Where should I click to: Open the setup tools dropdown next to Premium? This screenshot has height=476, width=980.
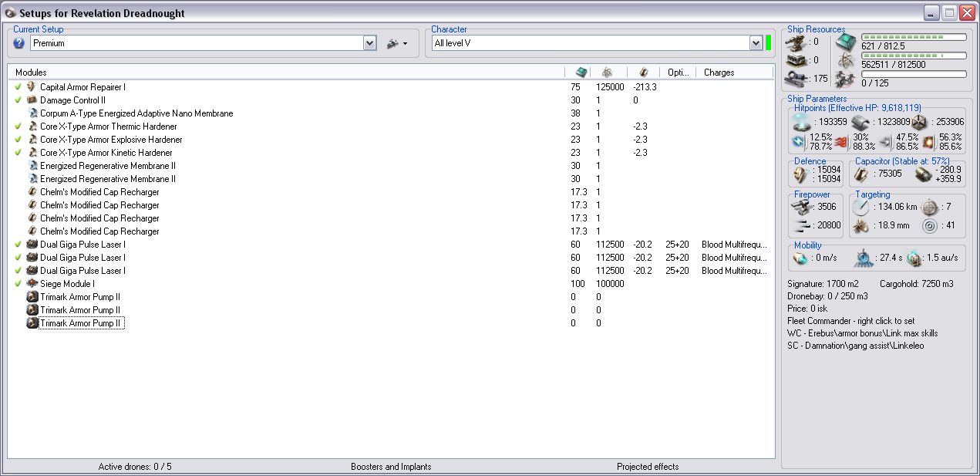click(x=397, y=43)
